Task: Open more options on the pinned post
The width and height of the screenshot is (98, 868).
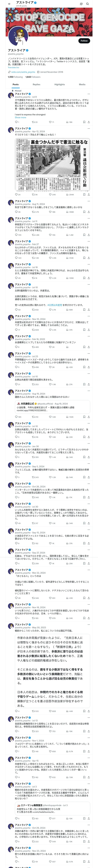Action: pyautogui.click(x=89, y=94)
